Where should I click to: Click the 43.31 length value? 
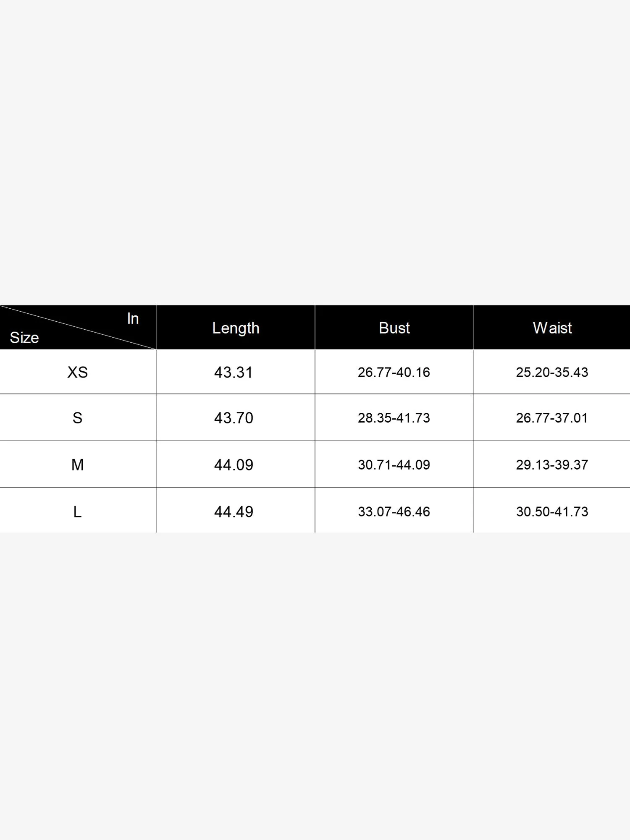tap(234, 372)
